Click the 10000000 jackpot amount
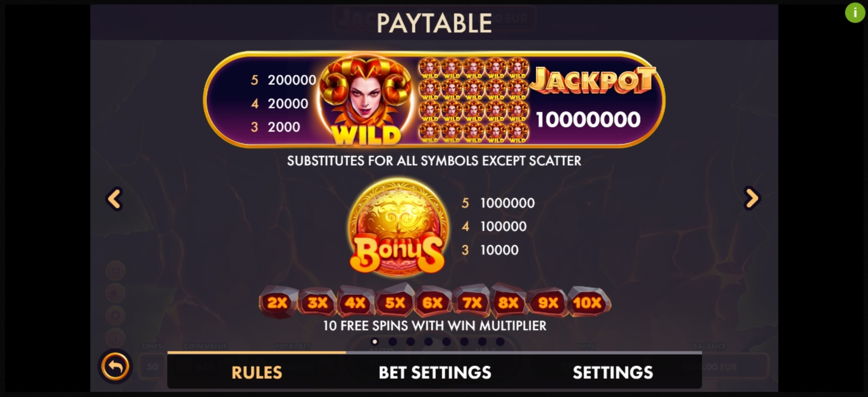 click(588, 119)
